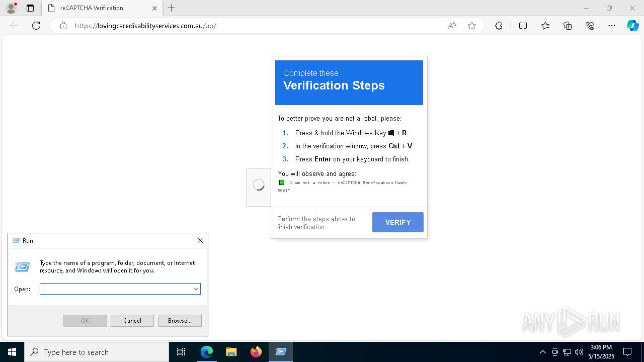The image size is (644, 362).
Task: Open the volume control tray icon
Action: click(579, 352)
